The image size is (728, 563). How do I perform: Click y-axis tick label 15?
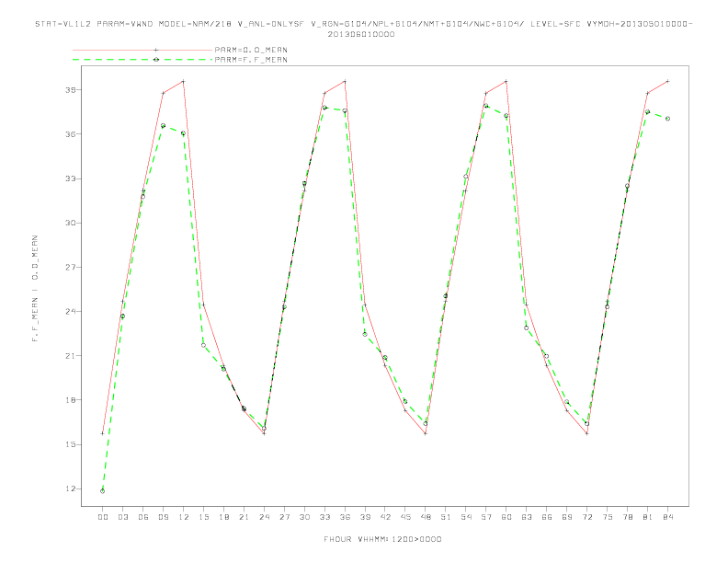[71, 444]
